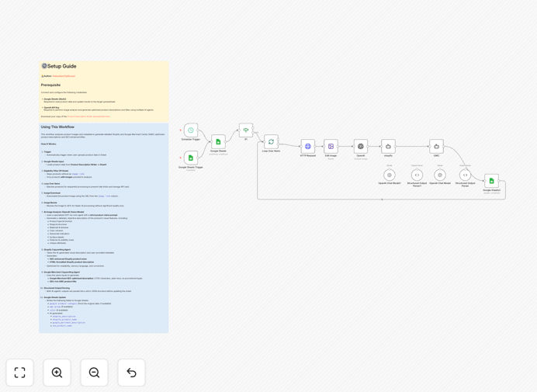
Task: Open the author link in Setup Guide
Action: [x=64, y=76]
